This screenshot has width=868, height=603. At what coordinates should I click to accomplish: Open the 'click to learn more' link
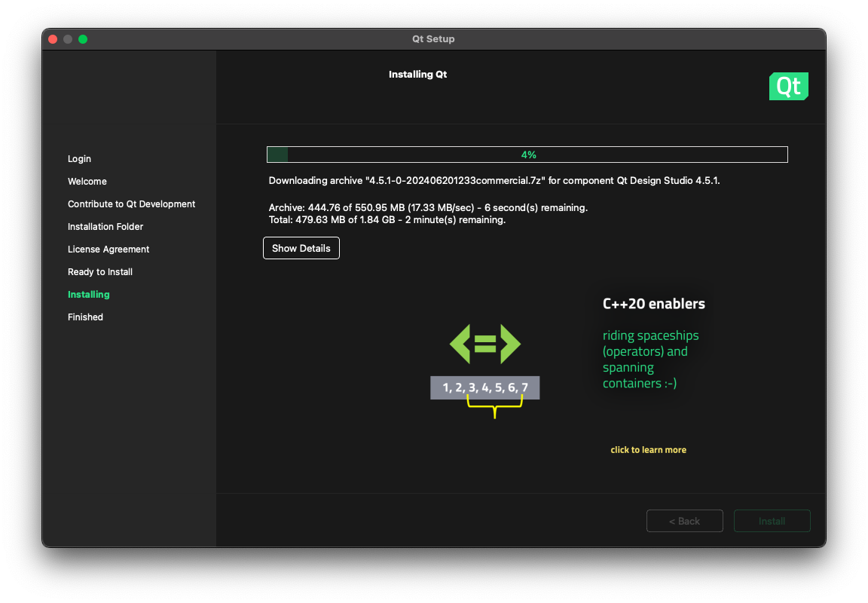648,450
